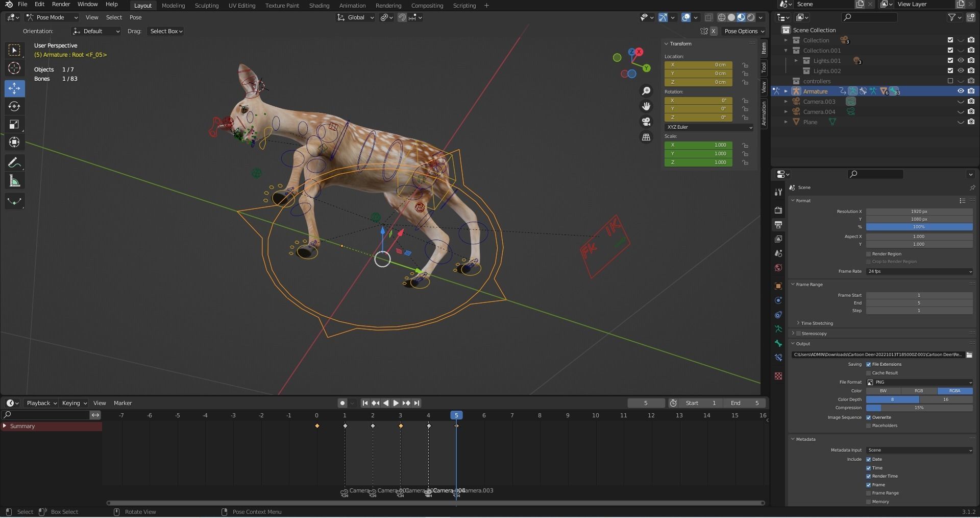
Task: Open the Output properties printer icon
Action: coord(778,224)
